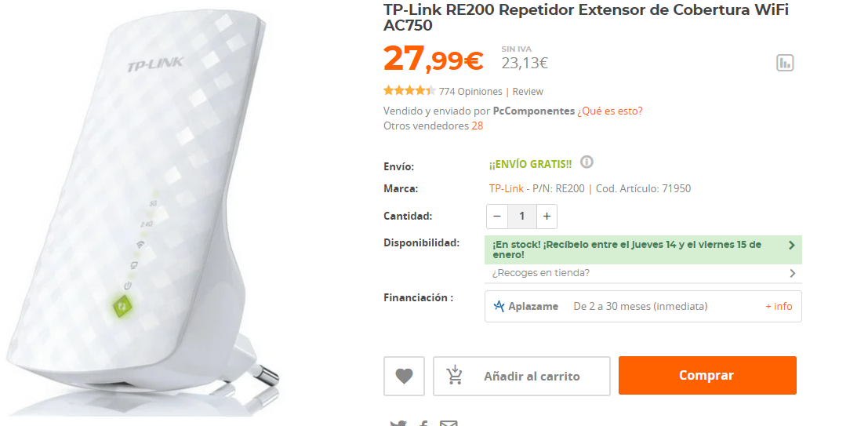Share product via Facebook icon

(x=423, y=423)
